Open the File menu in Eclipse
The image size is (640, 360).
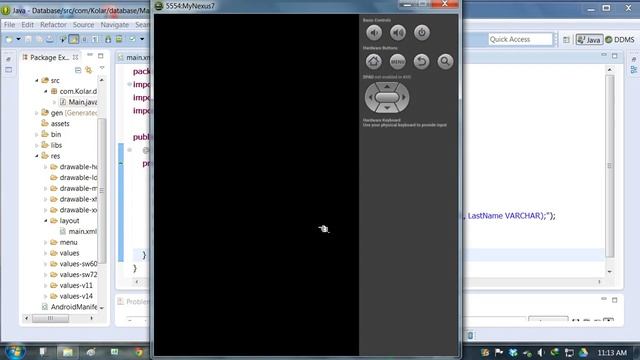click(x=9, y=25)
